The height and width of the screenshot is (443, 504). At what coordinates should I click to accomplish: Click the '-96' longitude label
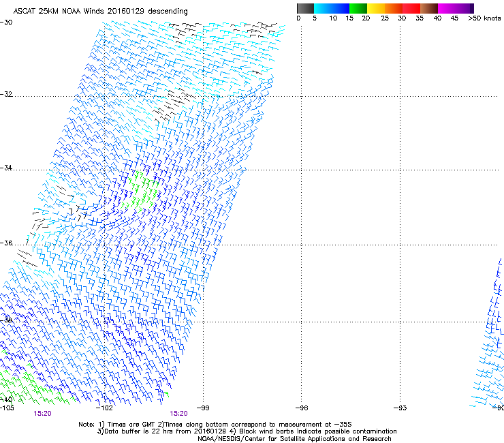pos(302,408)
